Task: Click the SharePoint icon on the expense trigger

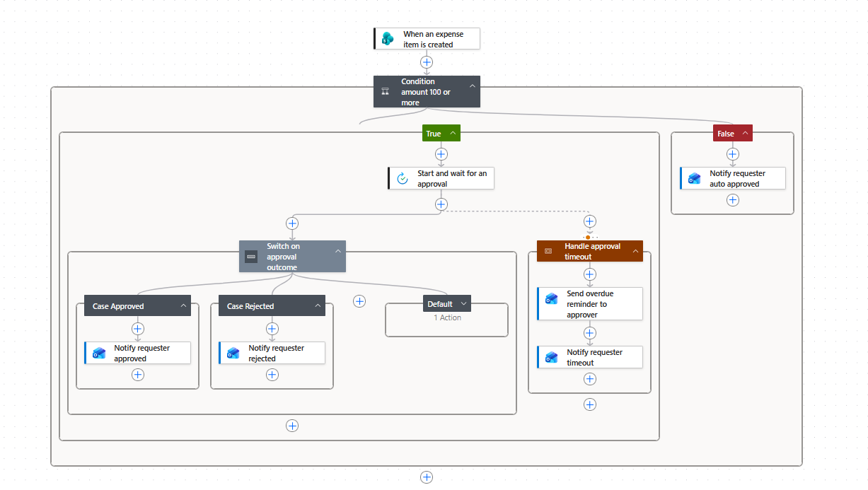Action: pos(388,39)
